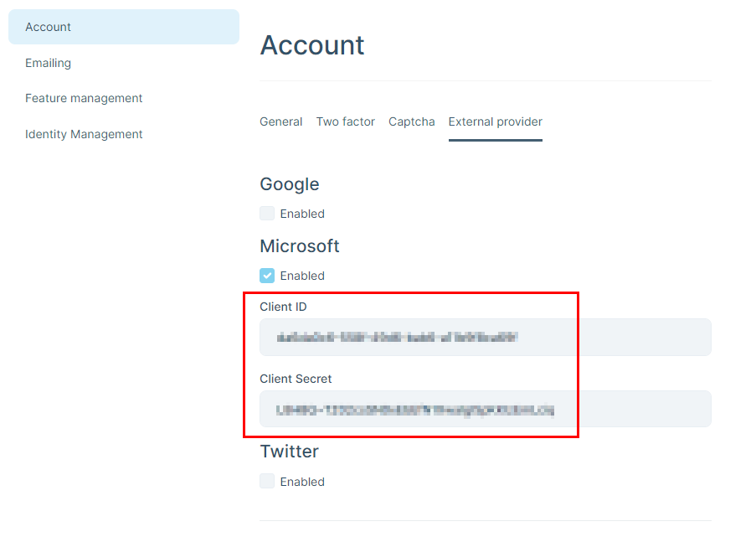Go to Feature management settings
The height and width of the screenshot is (537, 756).
click(84, 98)
